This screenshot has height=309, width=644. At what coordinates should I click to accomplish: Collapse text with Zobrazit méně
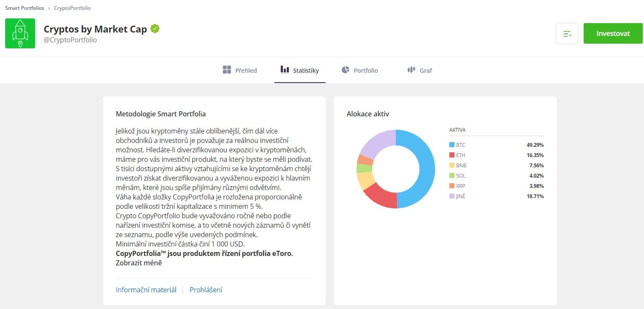[x=139, y=263]
